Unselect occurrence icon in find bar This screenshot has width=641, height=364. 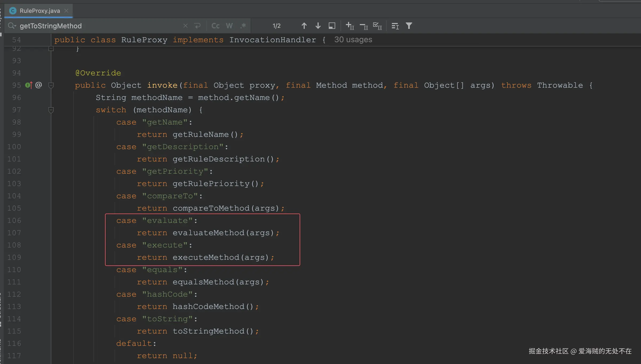point(364,26)
